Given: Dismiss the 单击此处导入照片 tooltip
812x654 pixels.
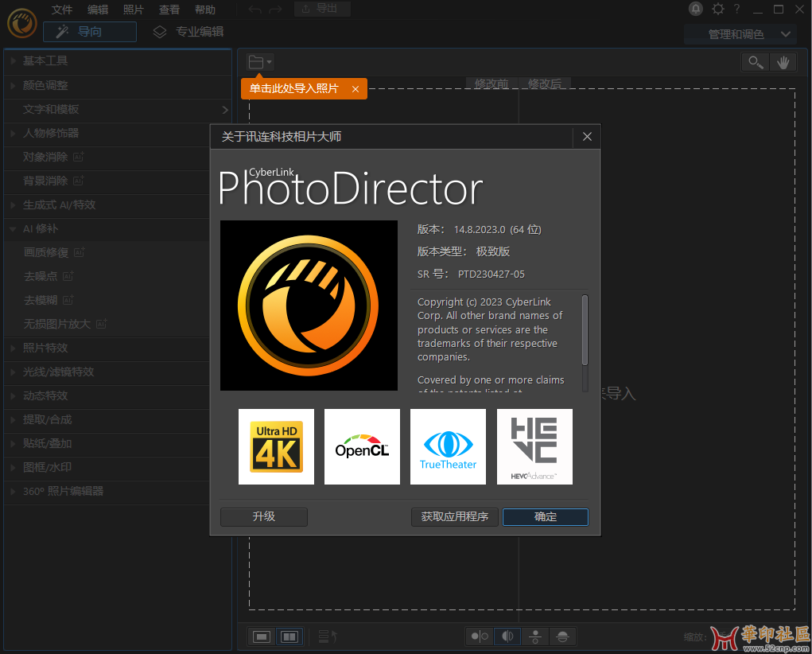Looking at the screenshot, I should coord(355,89).
